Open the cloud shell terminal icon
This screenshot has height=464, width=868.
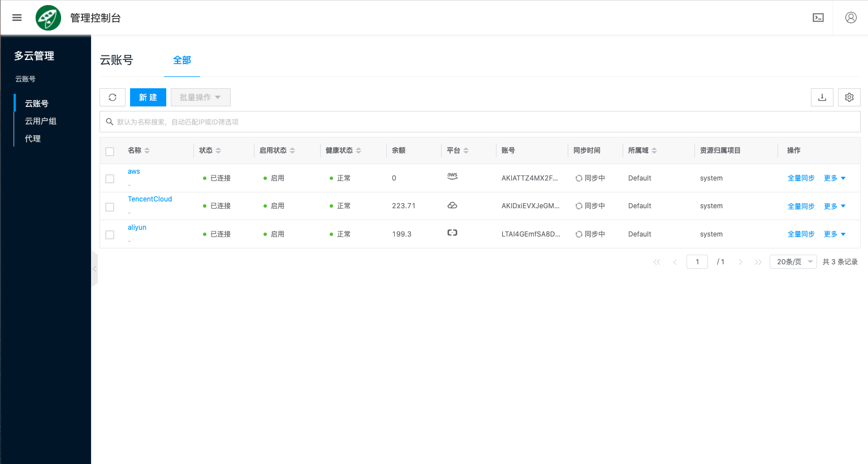818,18
